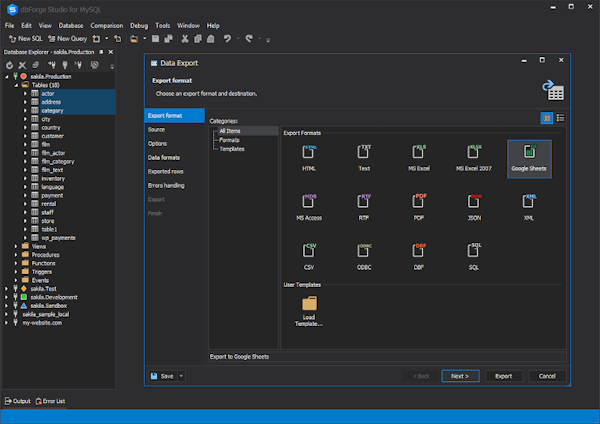Image resolution: width=600 pixels, height=424 pixels.
Task: Click the Save disk icon in main toolbar
Action: 155,39
